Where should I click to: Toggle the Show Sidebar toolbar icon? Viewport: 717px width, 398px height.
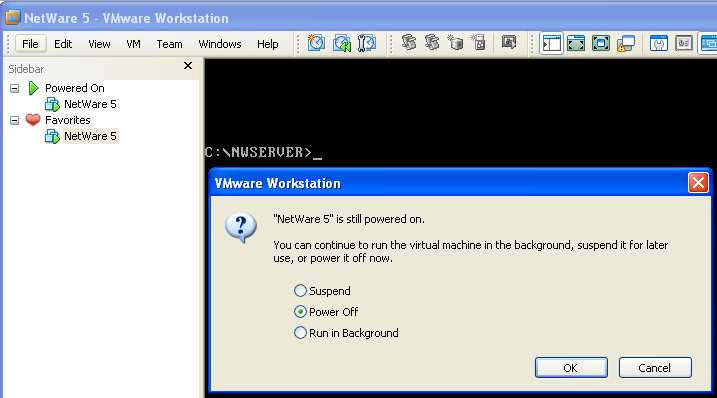551,43
